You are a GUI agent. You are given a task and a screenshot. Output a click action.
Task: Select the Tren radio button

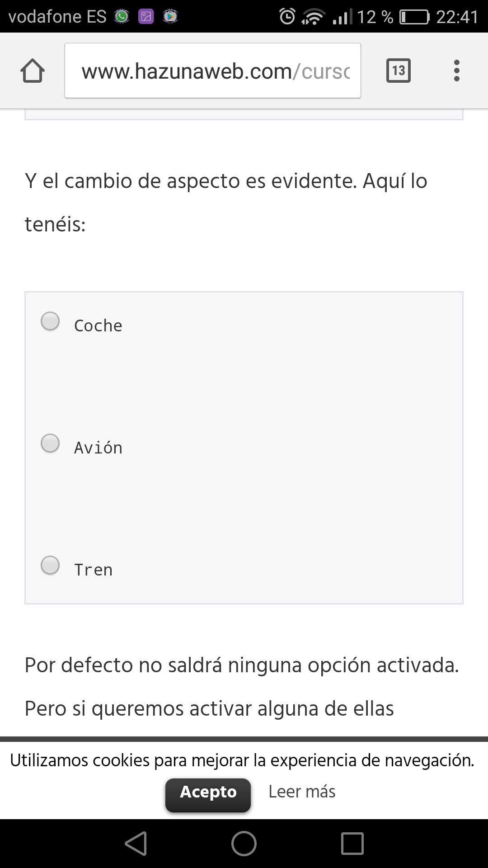[50, 565]
